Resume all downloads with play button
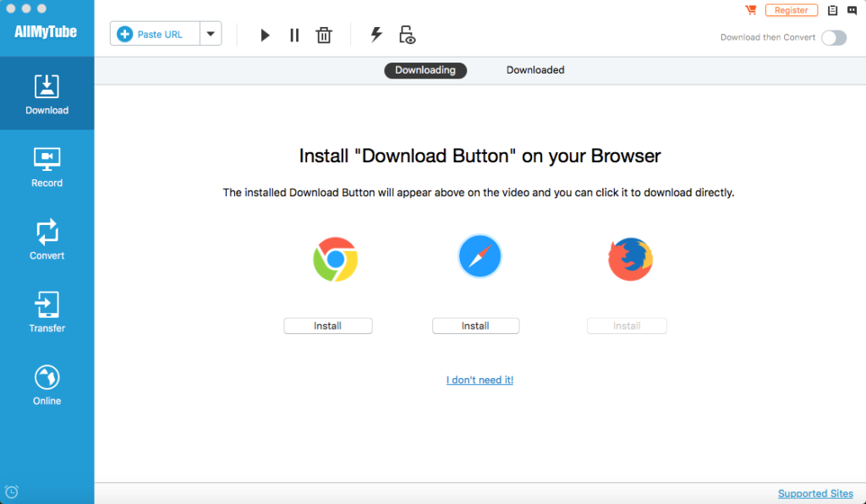The image size is (866, 504). point(265,35)
